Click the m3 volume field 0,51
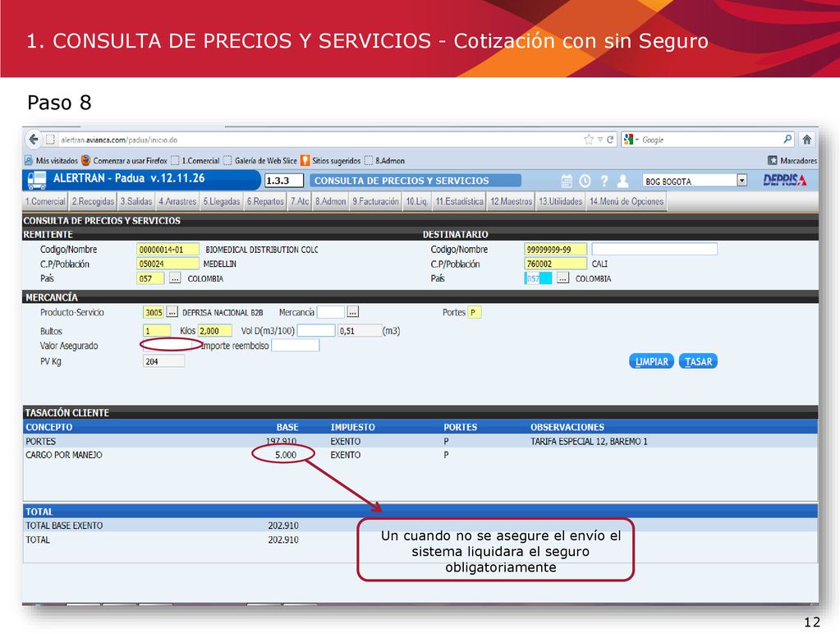840x643 pixels. (x=360, y=331)
